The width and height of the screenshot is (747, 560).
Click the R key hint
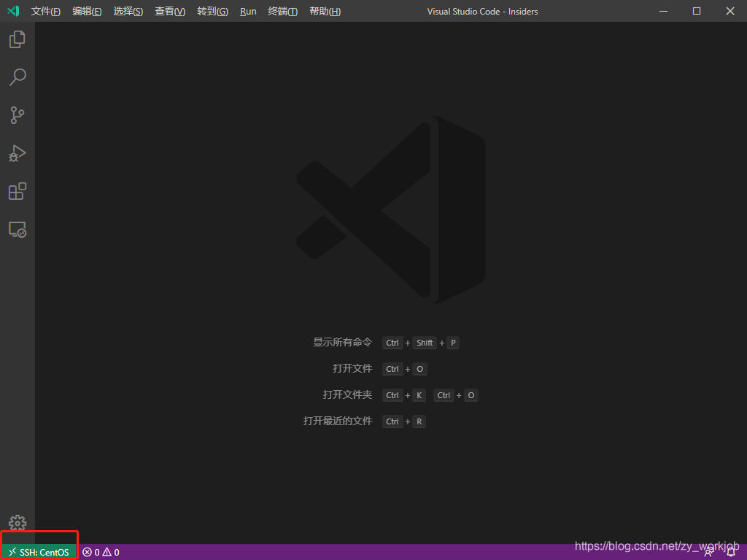click(419, 421)
